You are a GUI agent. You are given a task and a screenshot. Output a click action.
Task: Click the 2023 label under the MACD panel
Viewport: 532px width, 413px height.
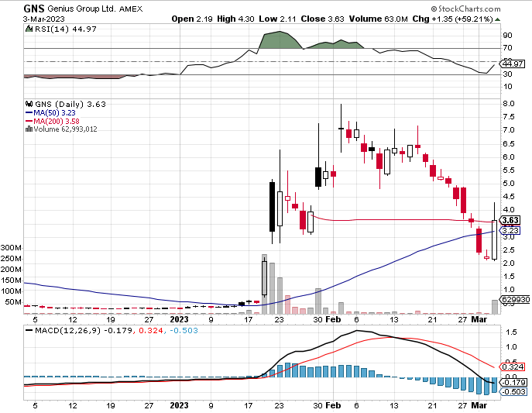pyautogui.click(x=179, y=405)
